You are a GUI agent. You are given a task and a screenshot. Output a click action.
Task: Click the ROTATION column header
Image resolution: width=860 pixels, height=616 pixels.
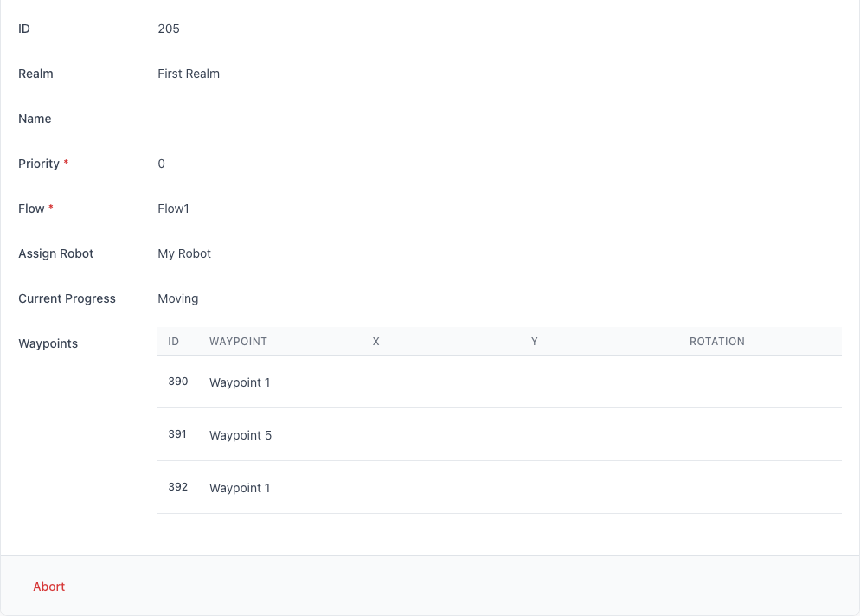coord(717,341)
